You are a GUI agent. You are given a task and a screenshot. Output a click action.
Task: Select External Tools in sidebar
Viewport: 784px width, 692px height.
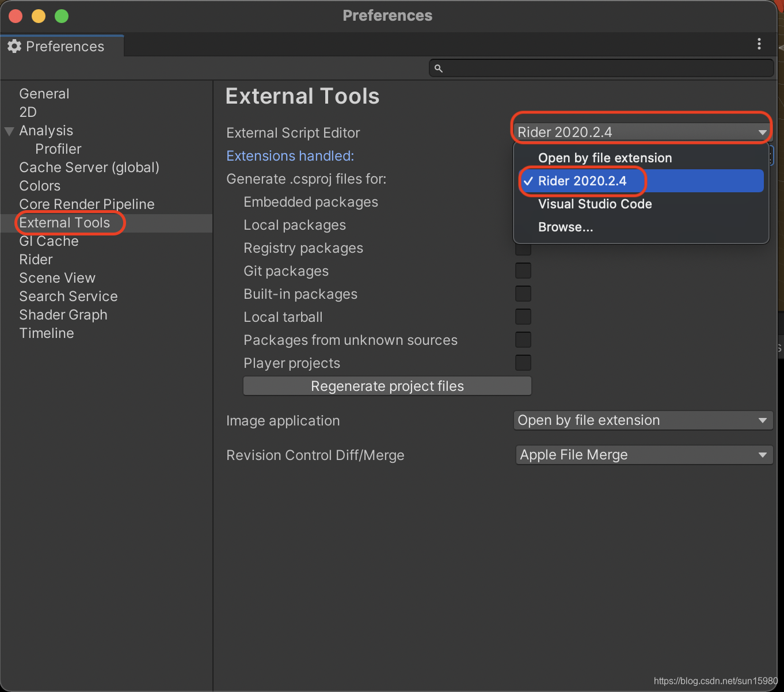(x=64, y=223)
